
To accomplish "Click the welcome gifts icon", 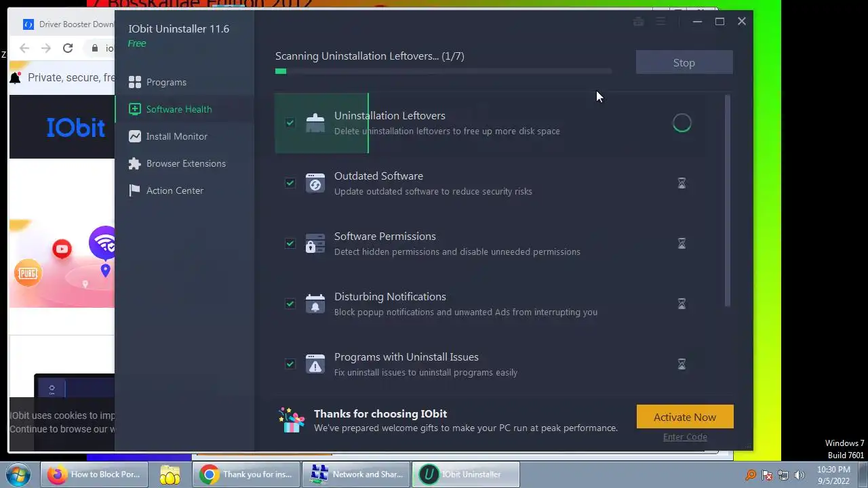I will (292, 420).
